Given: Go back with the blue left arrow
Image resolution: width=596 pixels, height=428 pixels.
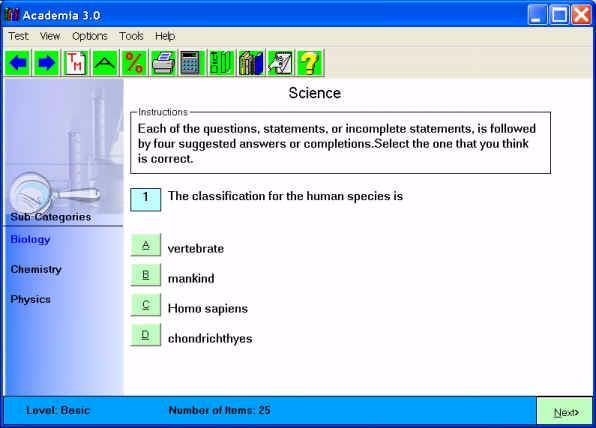Looking at the screenshot, I should click(x=17, y=63).
